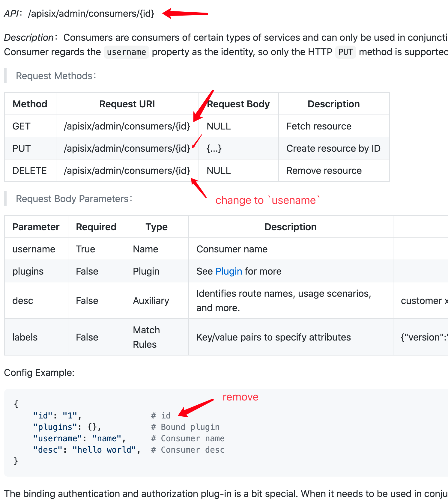Screen dimensions: 448x503
Task: Click the request URI in the GET row
Action: coord(127,126)
